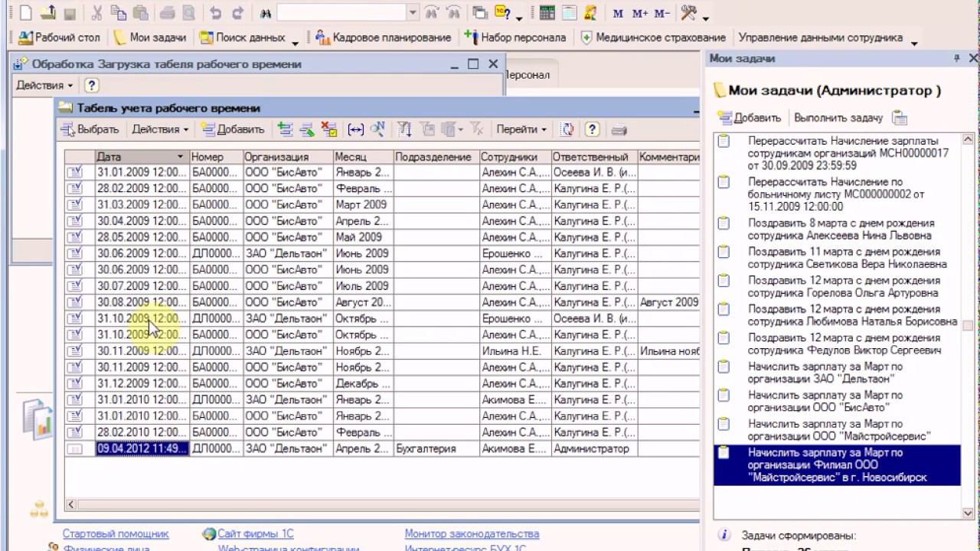
Task: Click the binoculars Find icon
Action: tap(266, 13)
